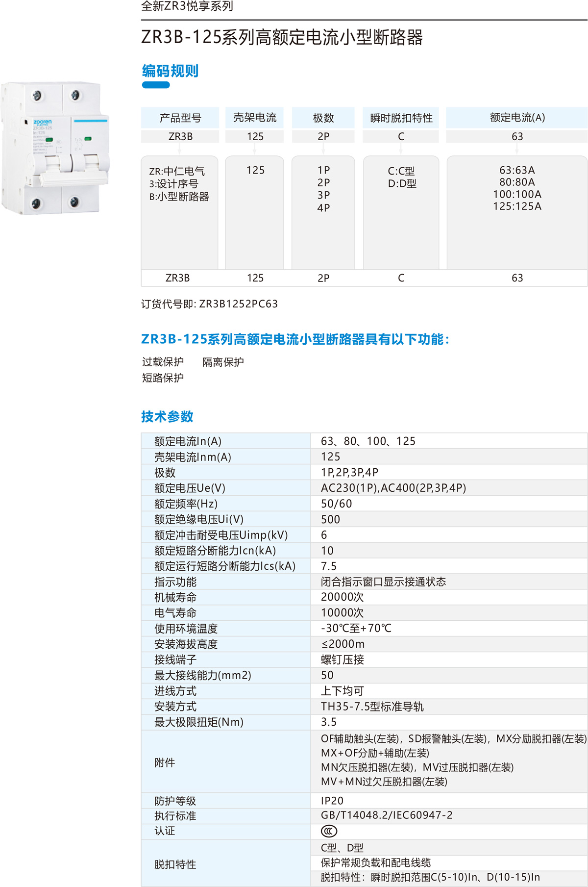Click the 短路保护 function text
The height and width of the screenshot is (887, 588).
click(163, 378)
